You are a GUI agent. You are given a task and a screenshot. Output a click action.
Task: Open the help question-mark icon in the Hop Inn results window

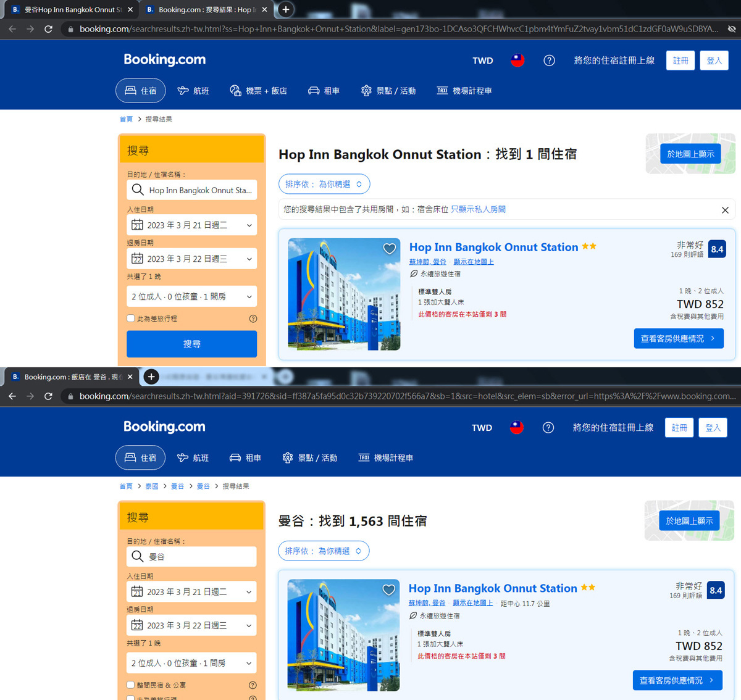[x=549, y=60]
